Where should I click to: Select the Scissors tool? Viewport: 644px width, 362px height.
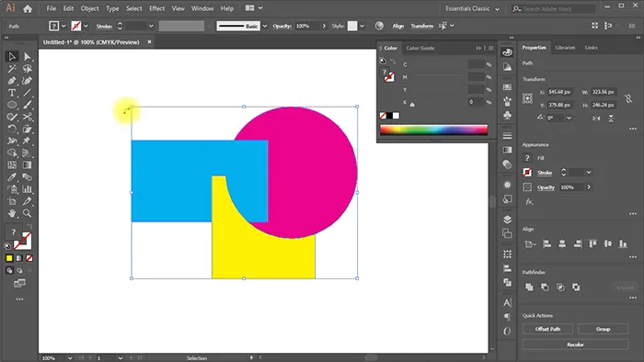tap(27, 117)
